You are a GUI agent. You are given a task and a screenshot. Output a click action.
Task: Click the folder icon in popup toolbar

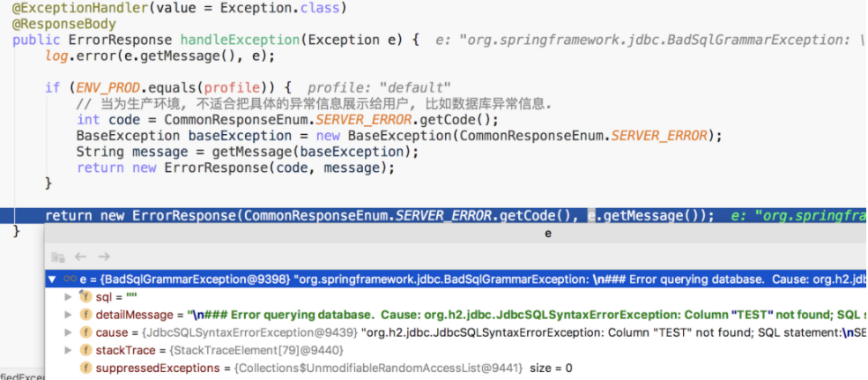click(x=58, y=257)
